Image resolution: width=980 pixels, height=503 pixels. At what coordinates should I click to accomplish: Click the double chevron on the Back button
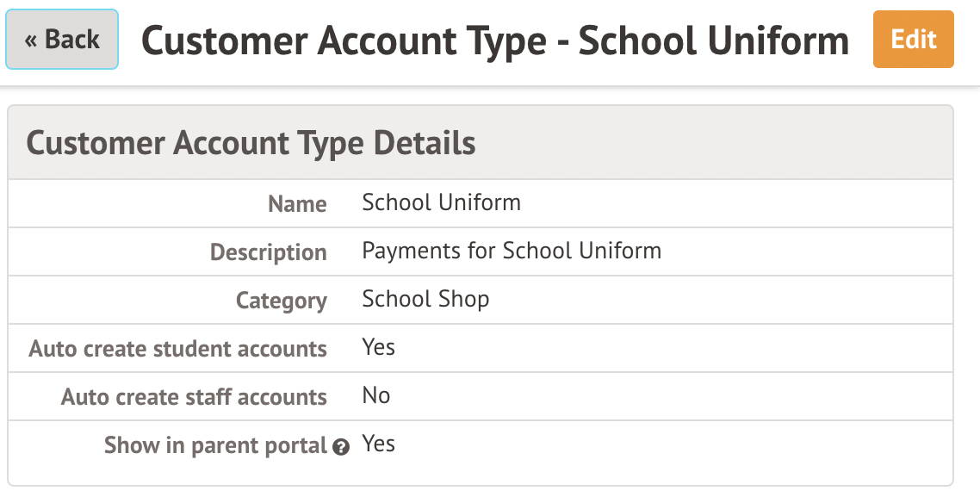pyautogui.click(x=31, y=40)
